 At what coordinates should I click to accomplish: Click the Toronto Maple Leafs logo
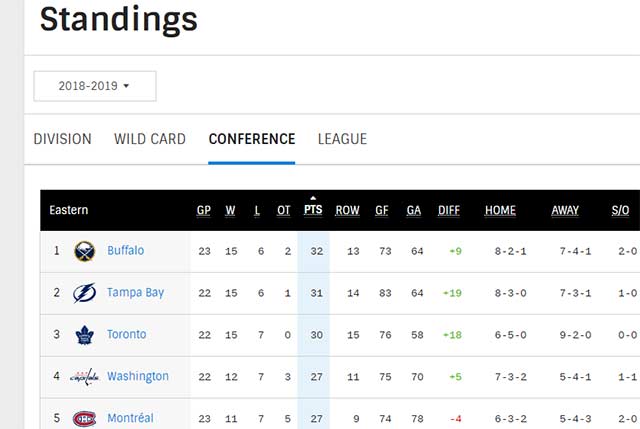tap(84, 335)
